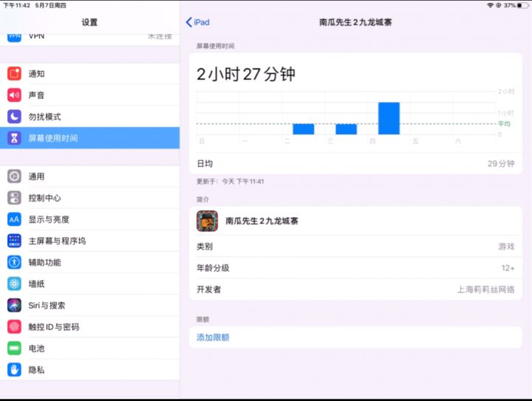
Task: Open 主屏幕与程序坞 settings
Action: pyautogui.click(x=89, y=241)
